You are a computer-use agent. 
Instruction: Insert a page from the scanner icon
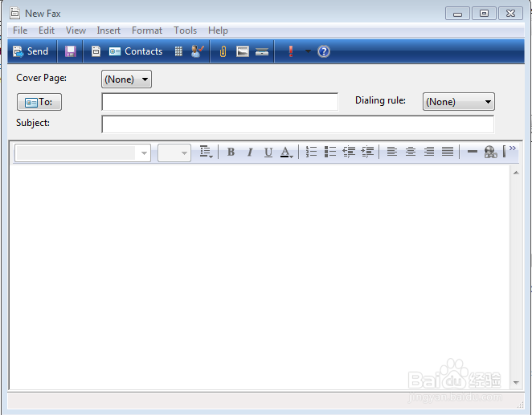coord(262,51)
